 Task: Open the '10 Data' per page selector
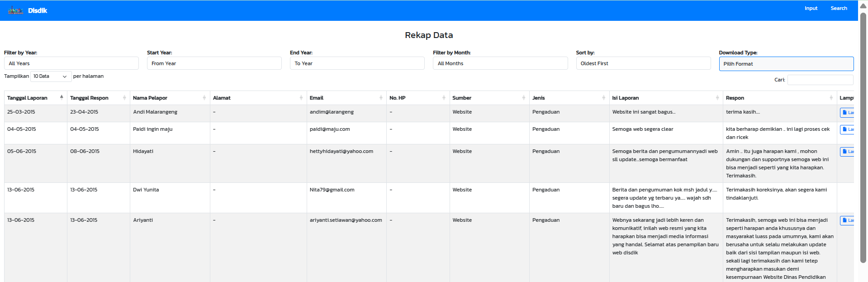pyautogui.click(x=51, y=76)
